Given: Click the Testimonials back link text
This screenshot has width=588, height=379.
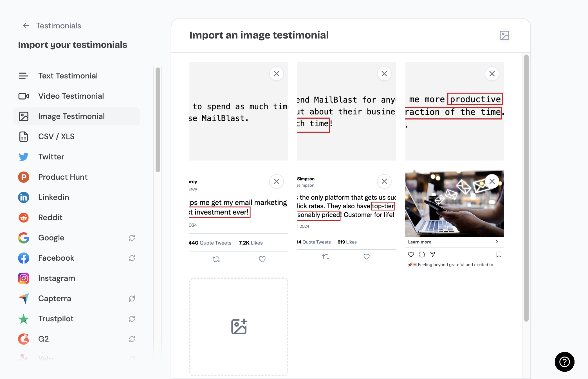Looking at the screenshot, I should pos(59,26).
